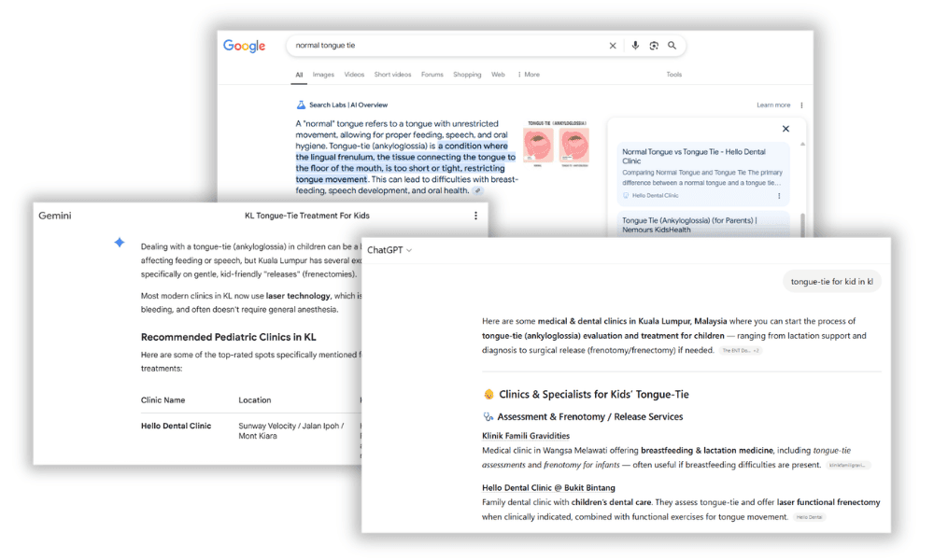The height and width of the screenshot is (560, 934).
Task: Open the AI Overview three-dot options menu
Action: [802, 105]
